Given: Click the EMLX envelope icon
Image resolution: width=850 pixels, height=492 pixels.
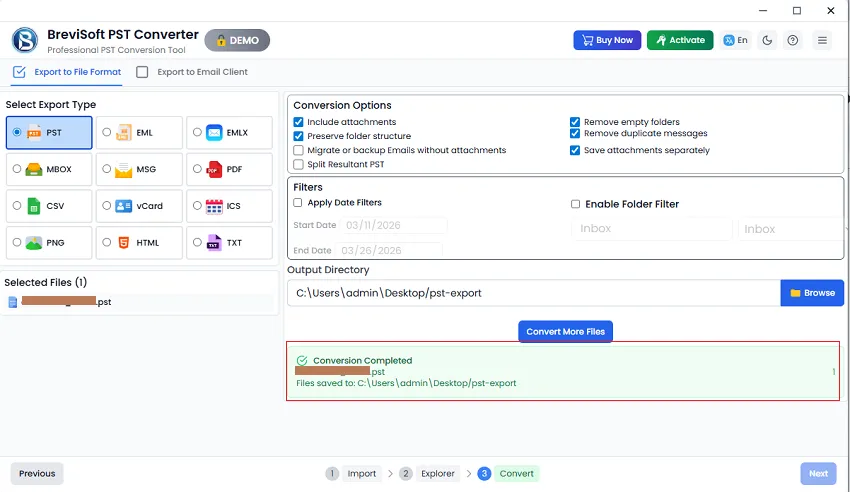Looking at the screenshot, I should [x=214, y=133].
